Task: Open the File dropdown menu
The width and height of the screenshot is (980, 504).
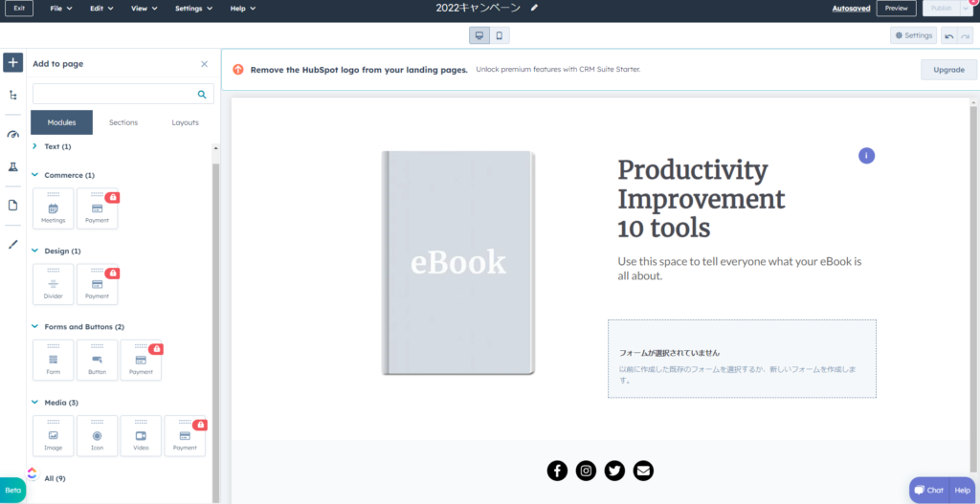Action: tap(61, 9)
